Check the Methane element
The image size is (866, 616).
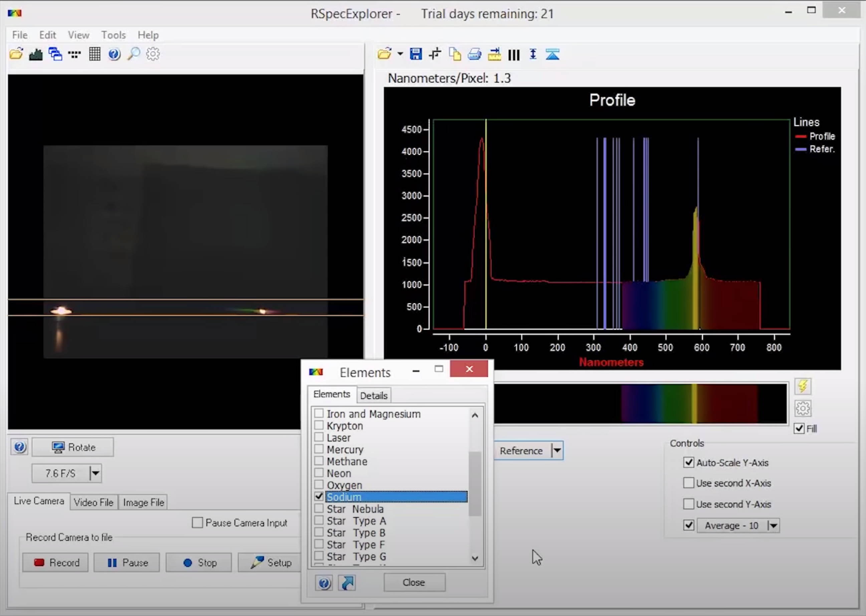(x=319, y=460)
